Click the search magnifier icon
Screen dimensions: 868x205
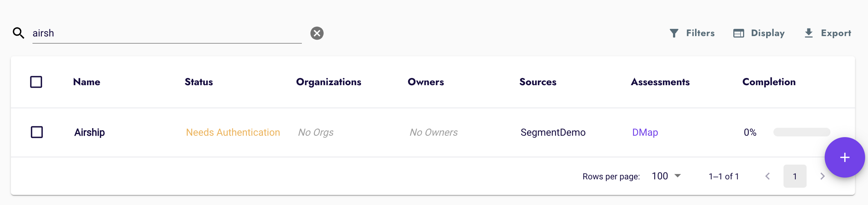pos(18,33)
